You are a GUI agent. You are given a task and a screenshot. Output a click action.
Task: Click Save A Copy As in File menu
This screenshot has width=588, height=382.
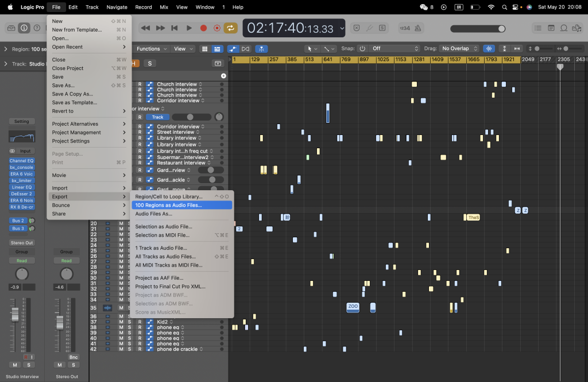coord(89,94)
